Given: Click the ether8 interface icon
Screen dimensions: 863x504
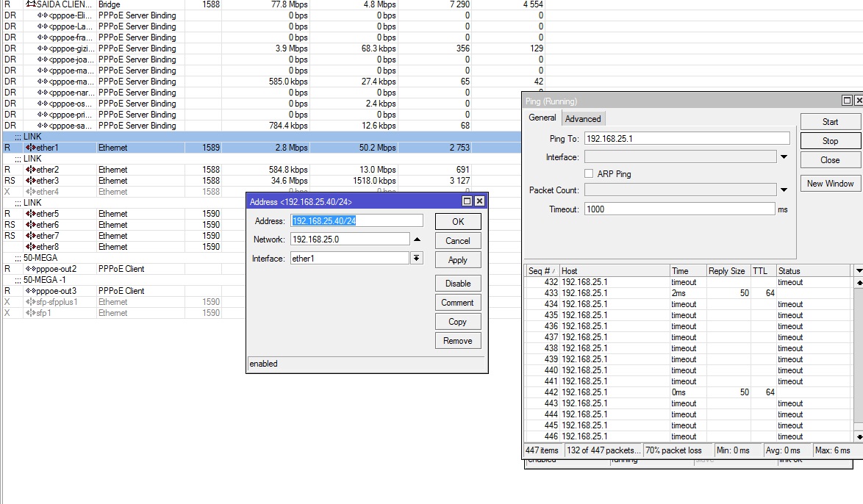Looking at the screenshot, I should point(30,247).
